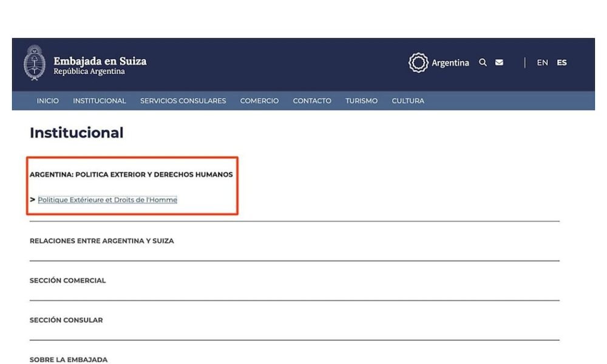
Task: Select COMERCIO in the navigation bar
Action: 259,101
